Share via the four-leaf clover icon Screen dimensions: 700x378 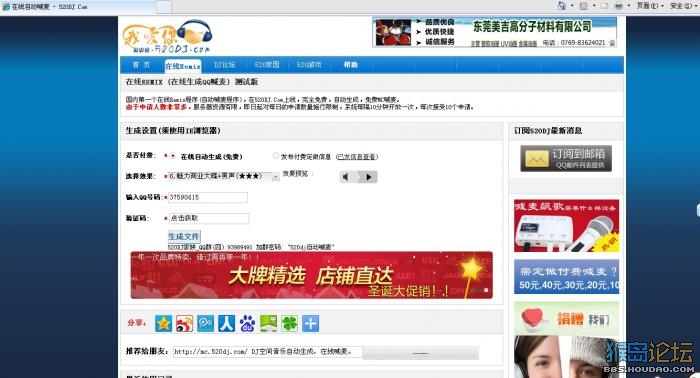point(289,323)
